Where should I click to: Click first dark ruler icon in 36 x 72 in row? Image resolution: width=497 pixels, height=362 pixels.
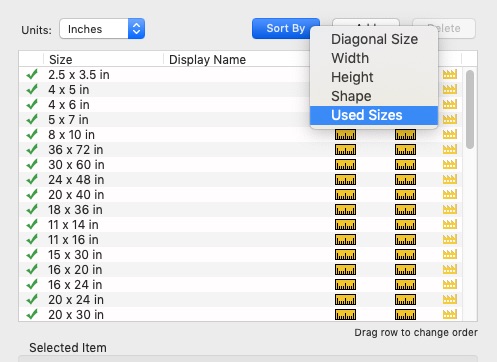click(345, 150)
